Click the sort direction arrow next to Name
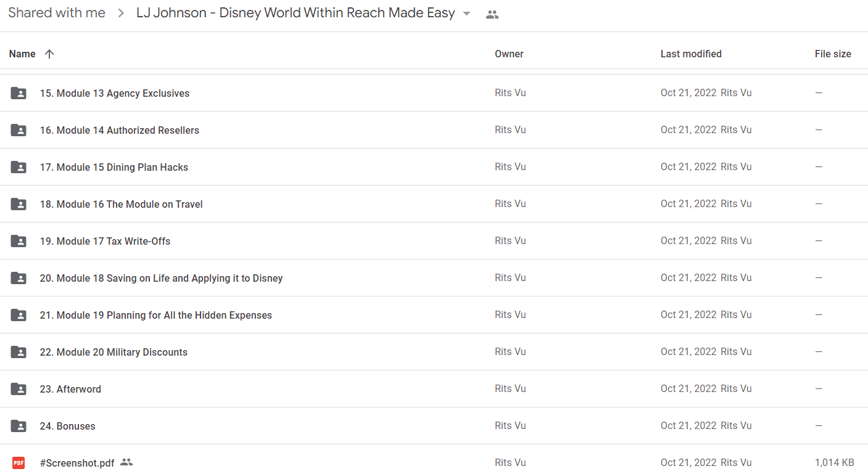This screenshot has width=868, height=474. 49,54
